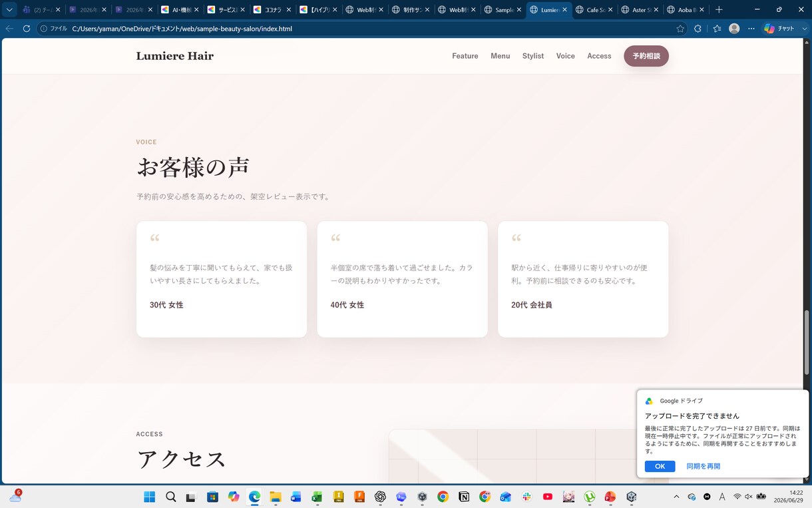Screen dimensions: 812x508
Task: Open the Settings and more ellipsis menu
Action: [x=751, y=29]
